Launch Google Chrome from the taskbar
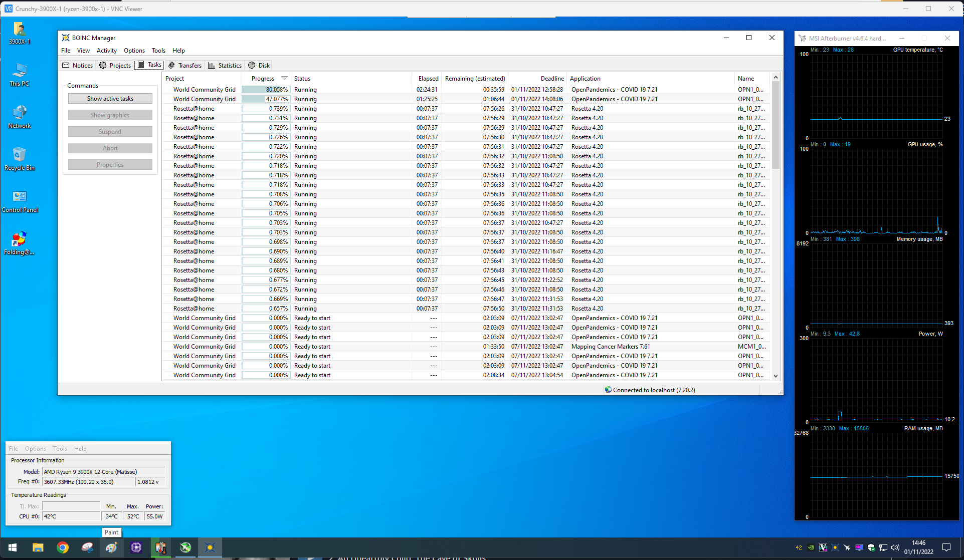The width and height of the screenshot is (964, 560). (x=63, y=547)
